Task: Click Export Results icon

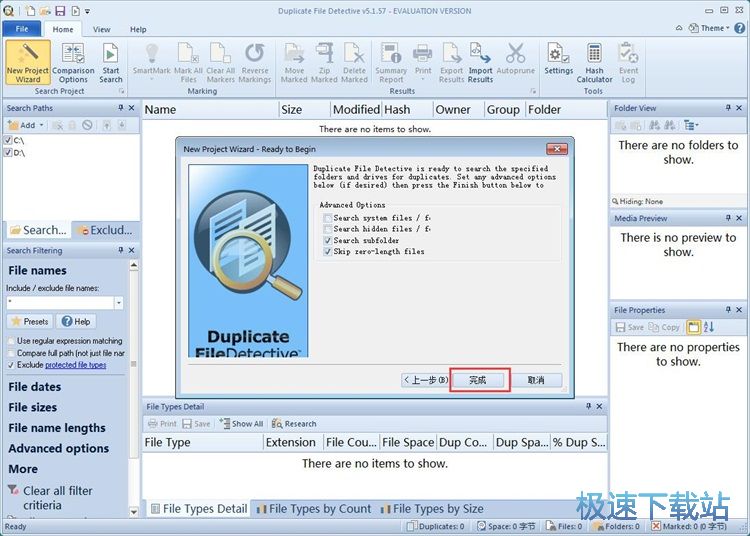Action: pyautogui.click(x=452, y=62)
